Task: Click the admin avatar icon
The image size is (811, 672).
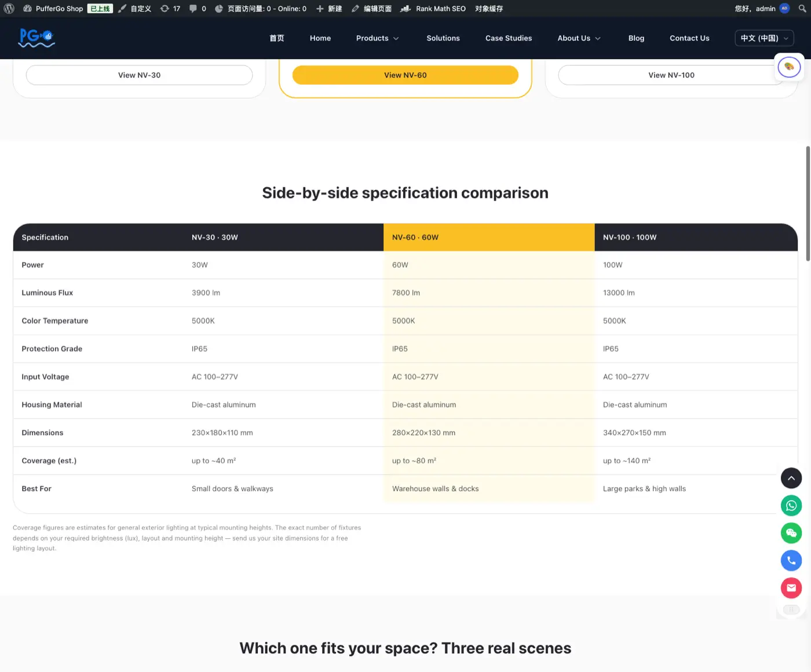Action: pyautogui.click(x=784, y=9)
